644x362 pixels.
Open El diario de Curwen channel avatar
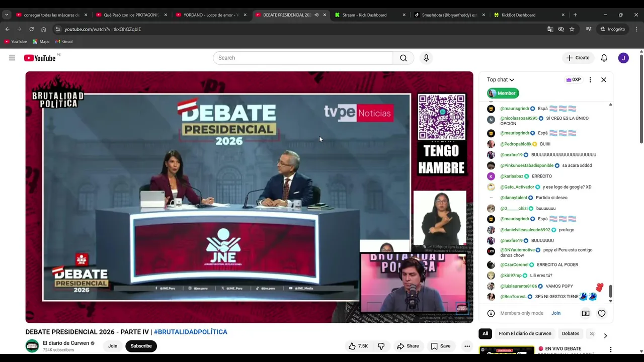[32, 346]
